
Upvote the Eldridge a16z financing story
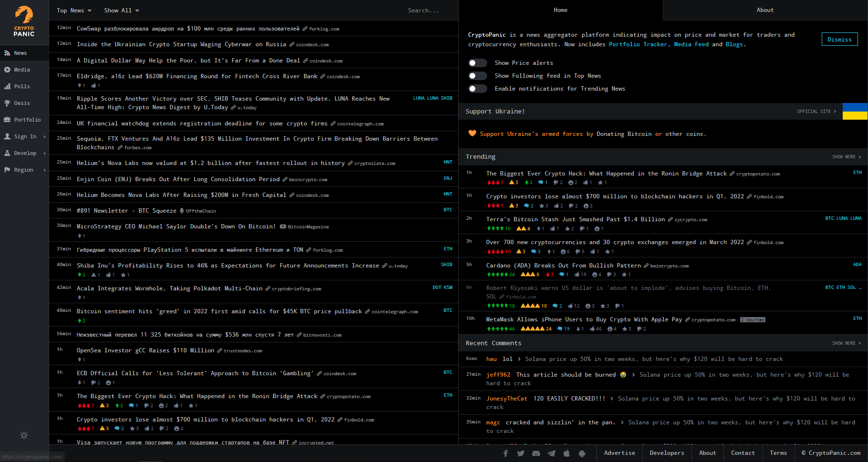coord(81,85)
